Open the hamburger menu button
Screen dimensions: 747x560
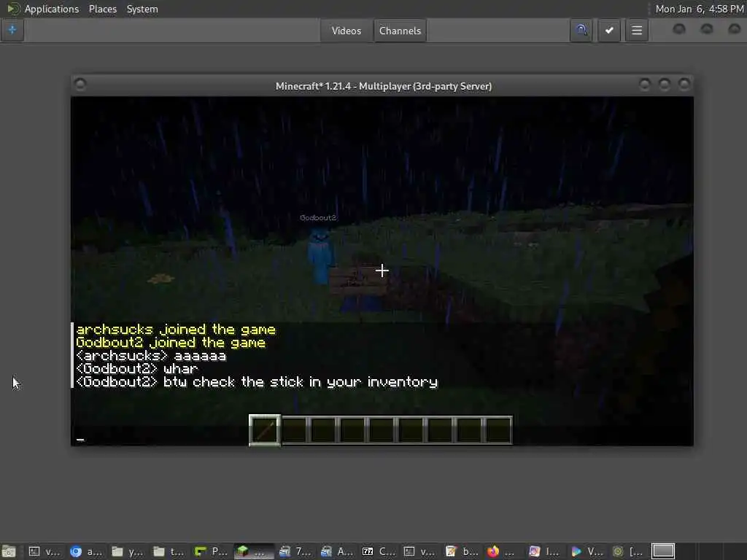637,31
